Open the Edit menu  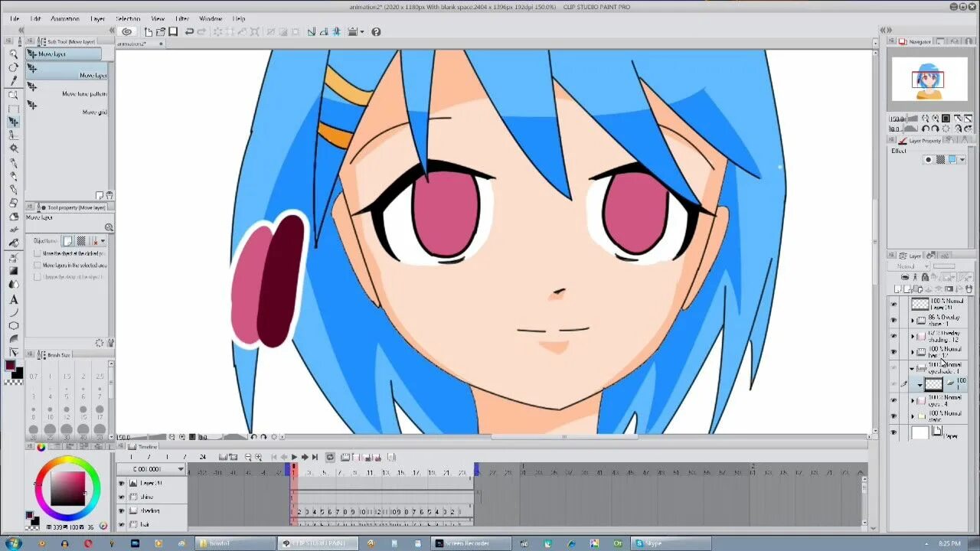click(36, 18)
